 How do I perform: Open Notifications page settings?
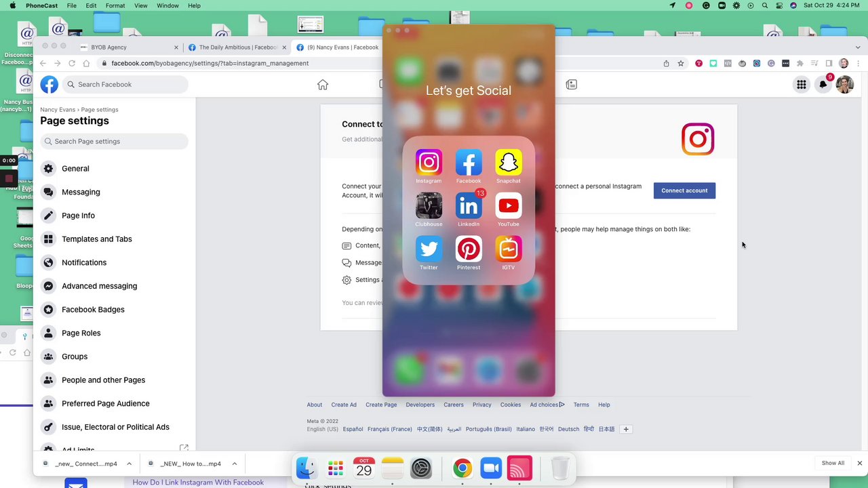click(114, 262)
